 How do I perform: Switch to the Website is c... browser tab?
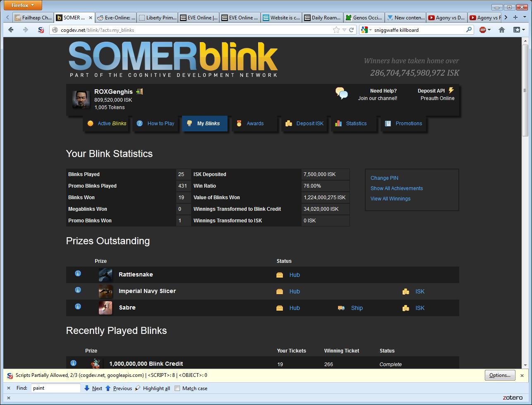click(x=282, y=17)
